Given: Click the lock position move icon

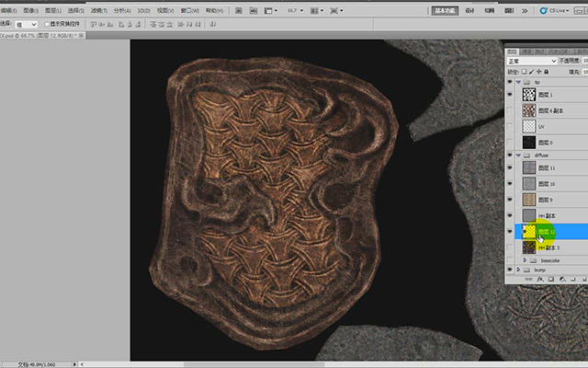Looking at the screenshot, I should click(x=539, y=72).
